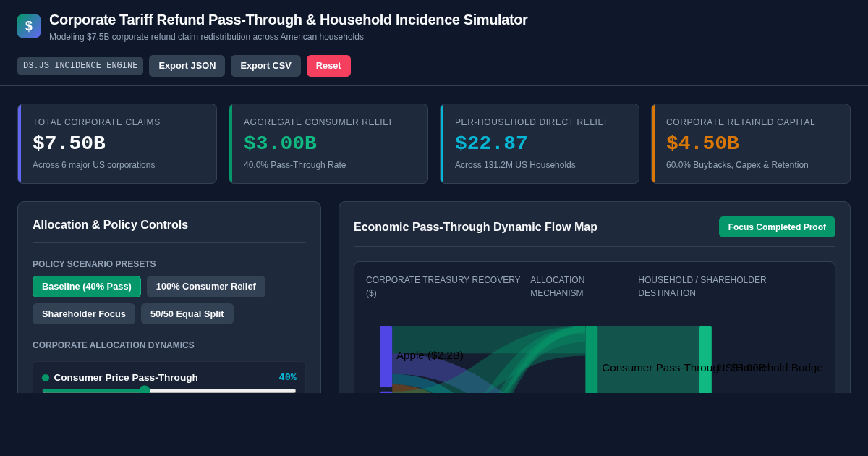Click the Corporate Treasury Recovery ($) column header
The height and width of the screenshot is (456, 868).
click(443, 287)
